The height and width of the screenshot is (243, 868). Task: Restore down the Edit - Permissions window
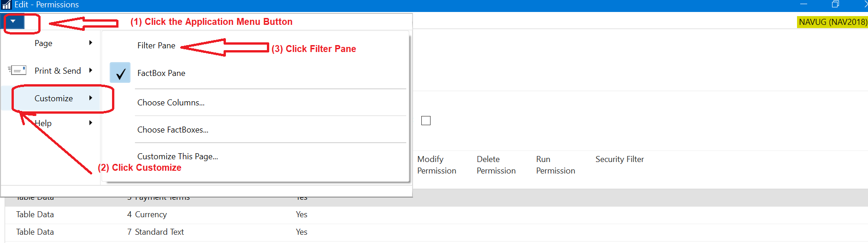(835, 4)
